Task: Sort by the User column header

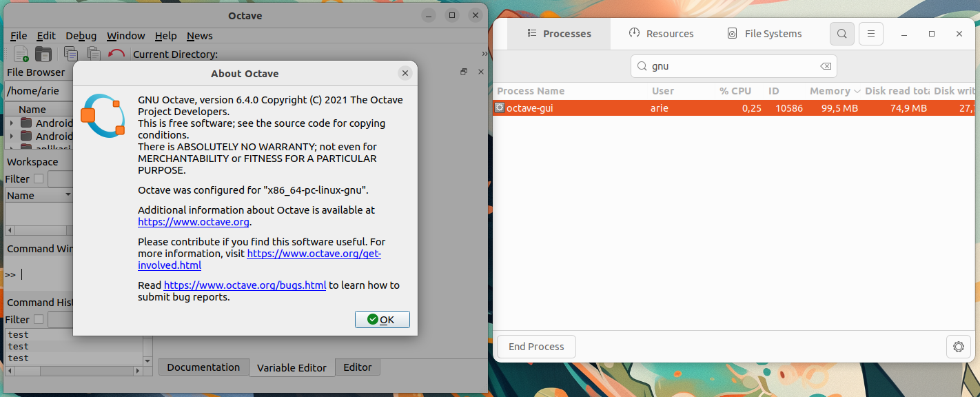Action: click(663, 91)
